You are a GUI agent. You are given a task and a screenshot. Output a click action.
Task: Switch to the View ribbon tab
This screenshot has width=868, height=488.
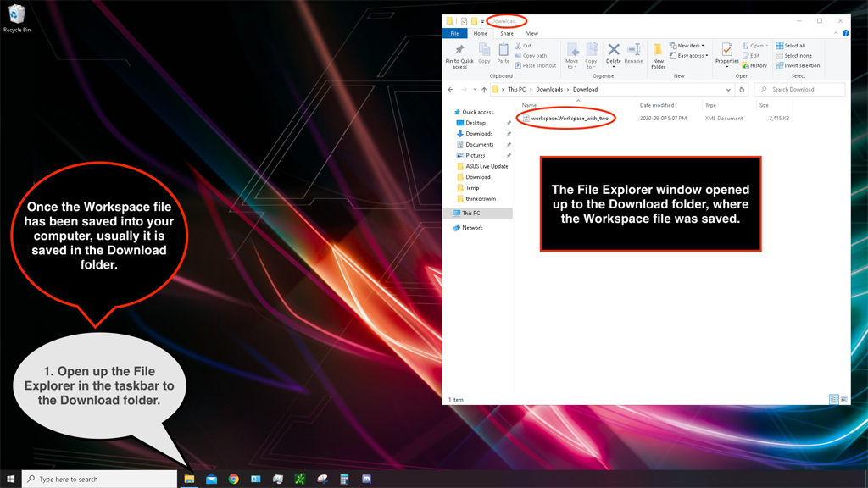point(532,34)
